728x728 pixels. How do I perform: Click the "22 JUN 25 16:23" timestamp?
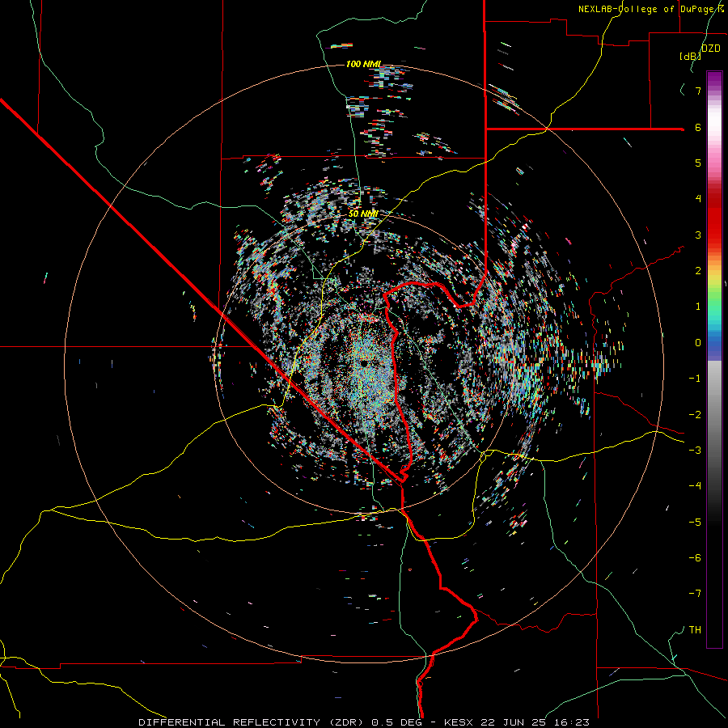click(536, 722)
